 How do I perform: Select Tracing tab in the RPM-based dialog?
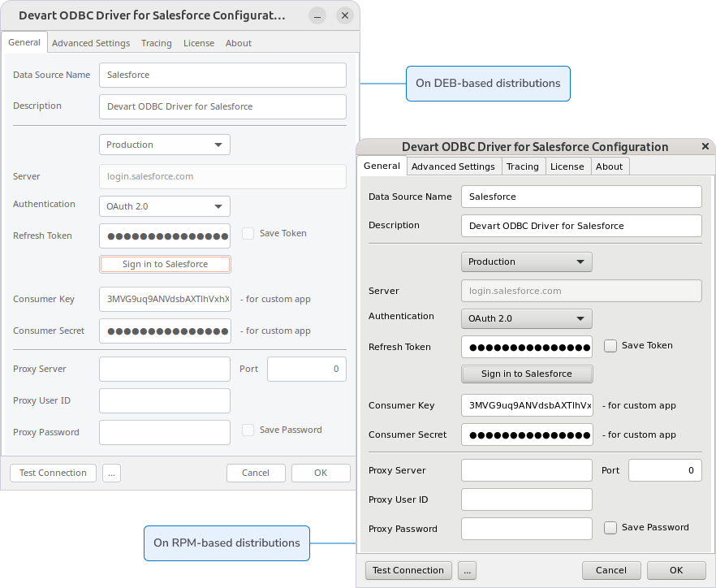point(522,166)
